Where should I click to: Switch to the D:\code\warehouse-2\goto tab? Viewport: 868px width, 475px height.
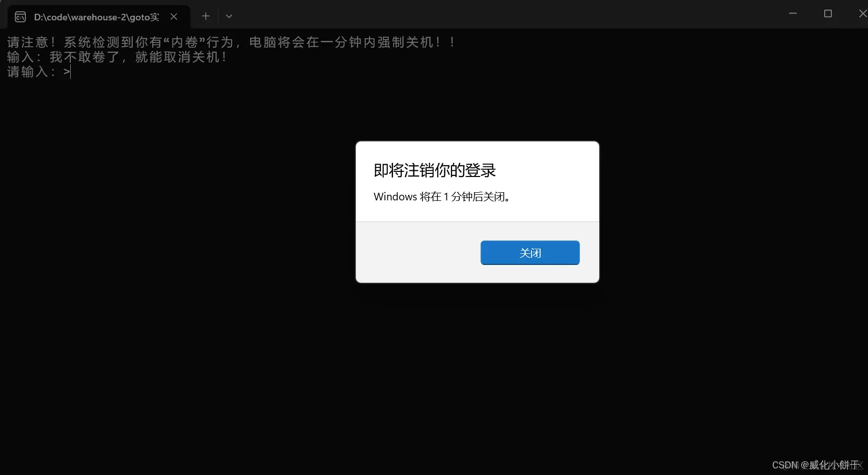pyautogui.click(x=95, y=16)
